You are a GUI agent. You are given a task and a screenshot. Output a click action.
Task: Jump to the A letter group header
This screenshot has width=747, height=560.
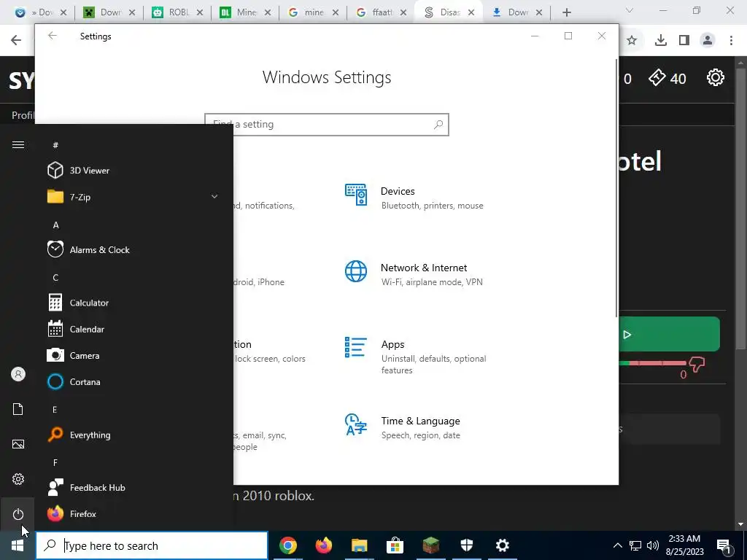pos(55,225)
